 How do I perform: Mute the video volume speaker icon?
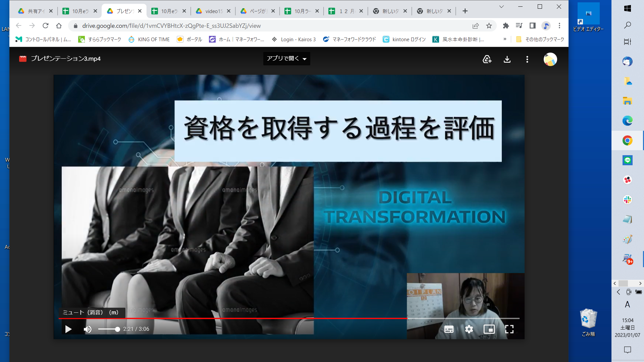click(88, 329)
